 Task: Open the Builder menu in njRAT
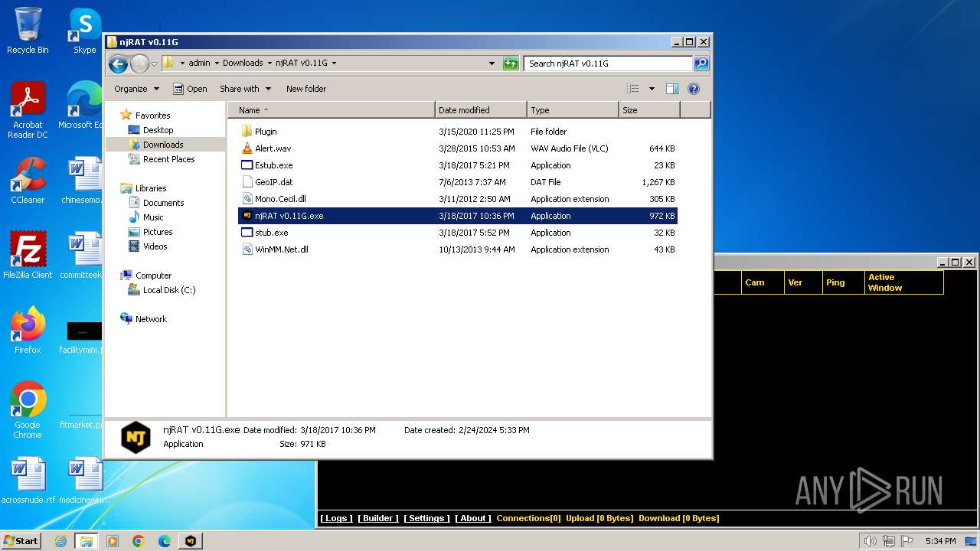(378, 518)
